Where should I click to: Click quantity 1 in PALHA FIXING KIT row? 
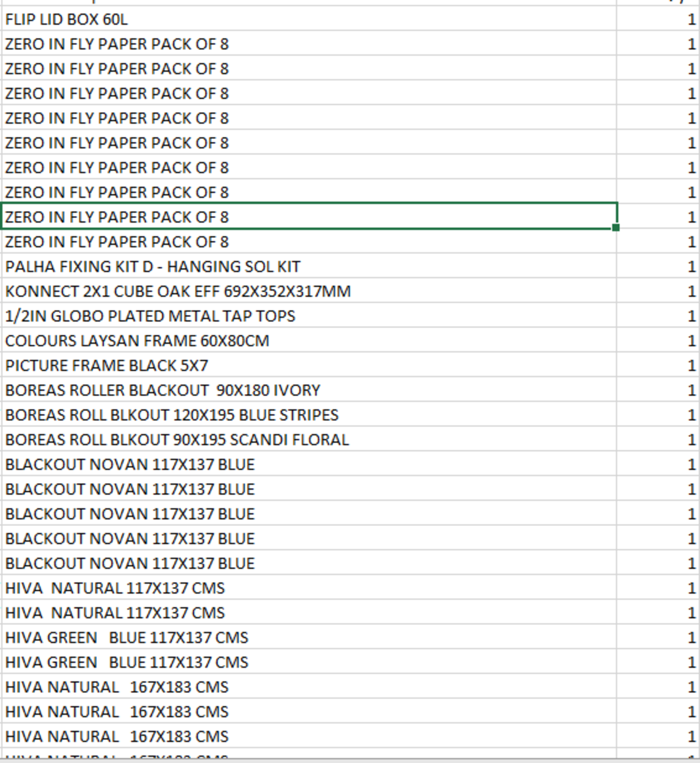coord(658,266)
